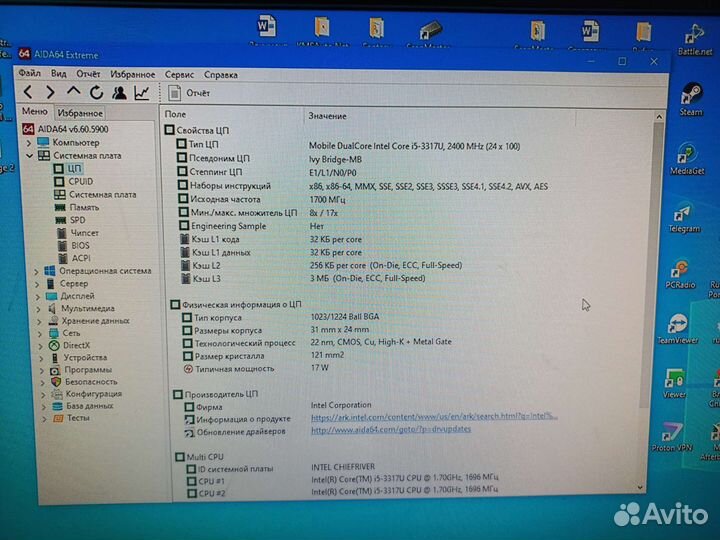Open the Battle.net desktop shortcut

click(x=695, y=40)
